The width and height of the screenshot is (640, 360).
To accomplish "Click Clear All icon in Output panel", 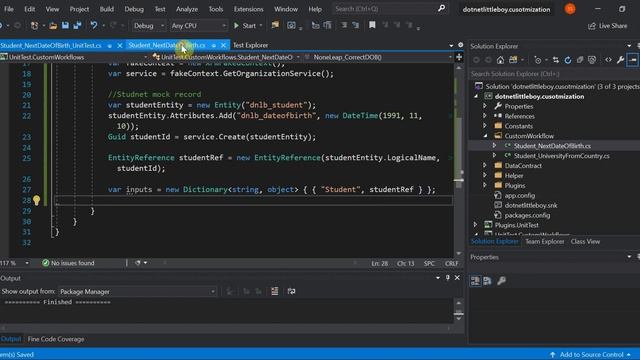I will coord(275,291).
